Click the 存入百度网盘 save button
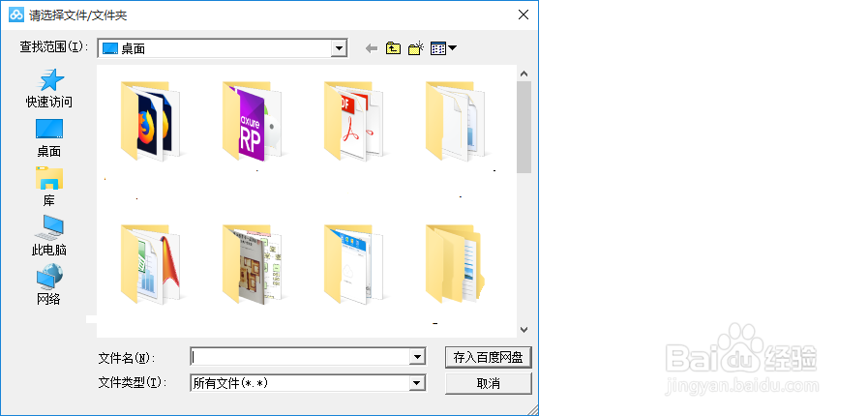This screenshot has width=868, height=416. pyautogui.click(x=489, y=357)
